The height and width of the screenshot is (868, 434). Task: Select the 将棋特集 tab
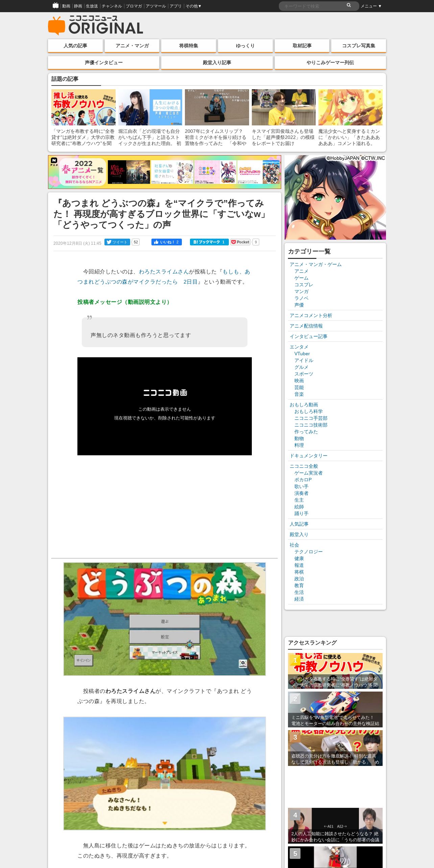pyautogui.click(x=189, y=46)
